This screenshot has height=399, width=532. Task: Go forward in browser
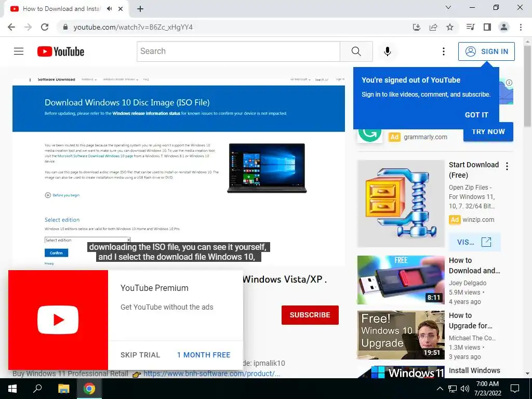click(28, 27)
